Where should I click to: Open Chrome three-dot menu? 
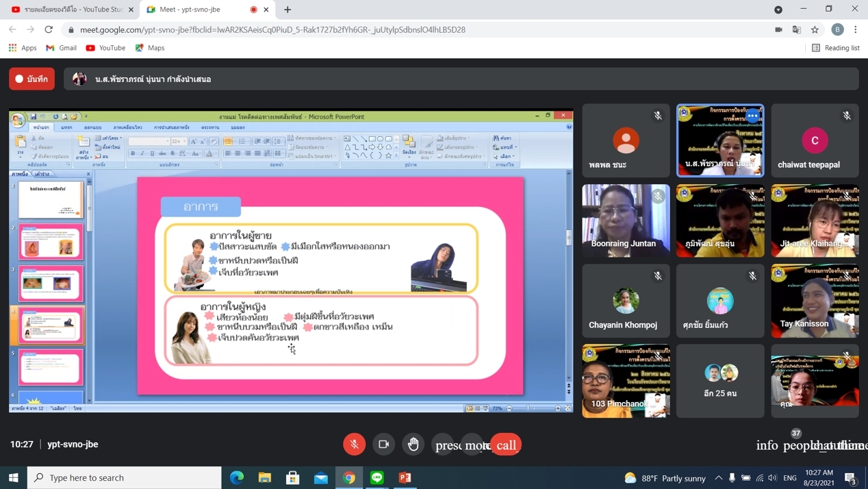pyautogui.click(x=856, y=30)
